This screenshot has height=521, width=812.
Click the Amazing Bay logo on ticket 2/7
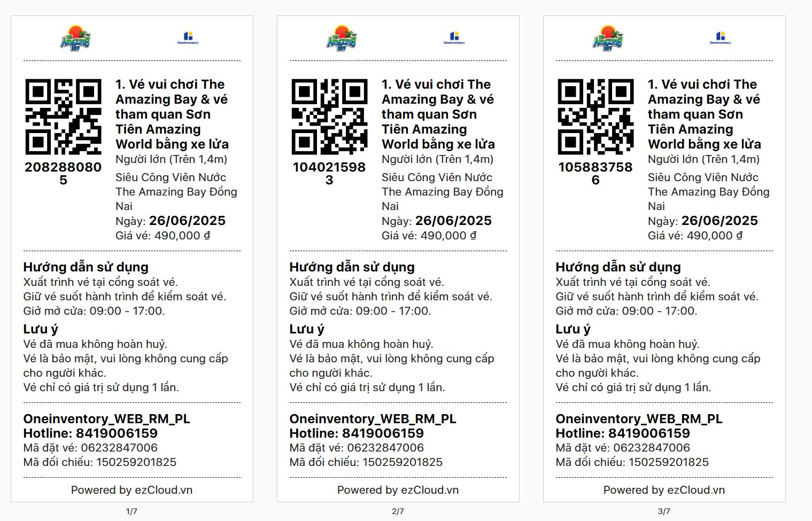(x=342, y=38)
